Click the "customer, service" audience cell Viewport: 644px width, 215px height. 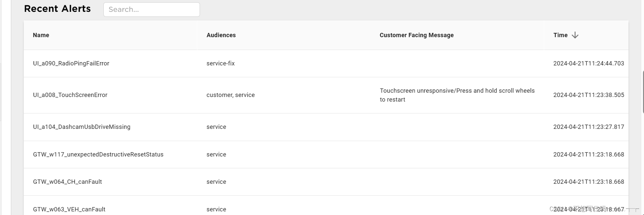point(231,95)
